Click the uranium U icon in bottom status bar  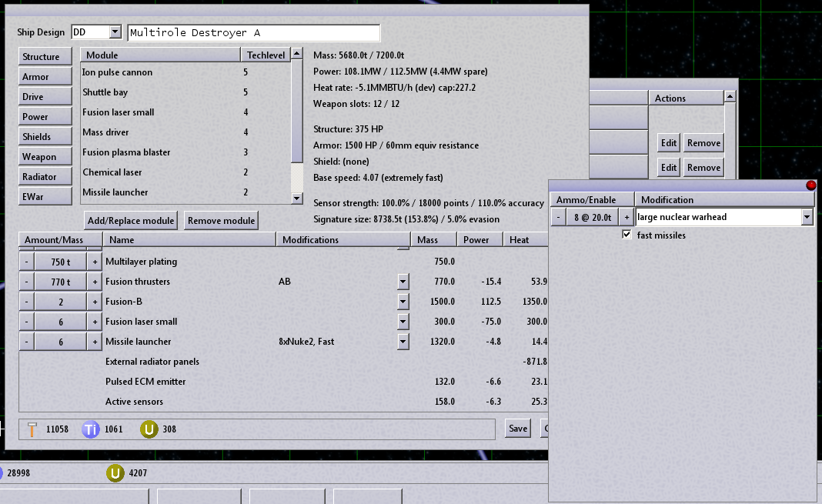[x=115, y=473]
